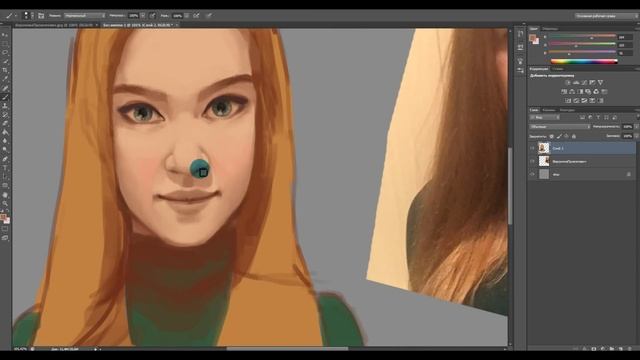Image resolution: width=640 pixels, height=360 pixels.
Task: Close the active untitled document tab
Action: point(178,25)
